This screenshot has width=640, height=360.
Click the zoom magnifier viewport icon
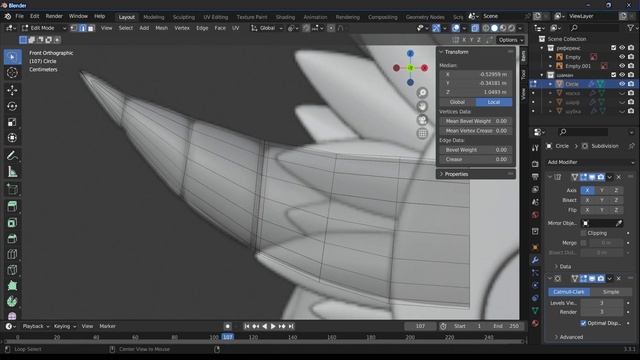[422, 93]
